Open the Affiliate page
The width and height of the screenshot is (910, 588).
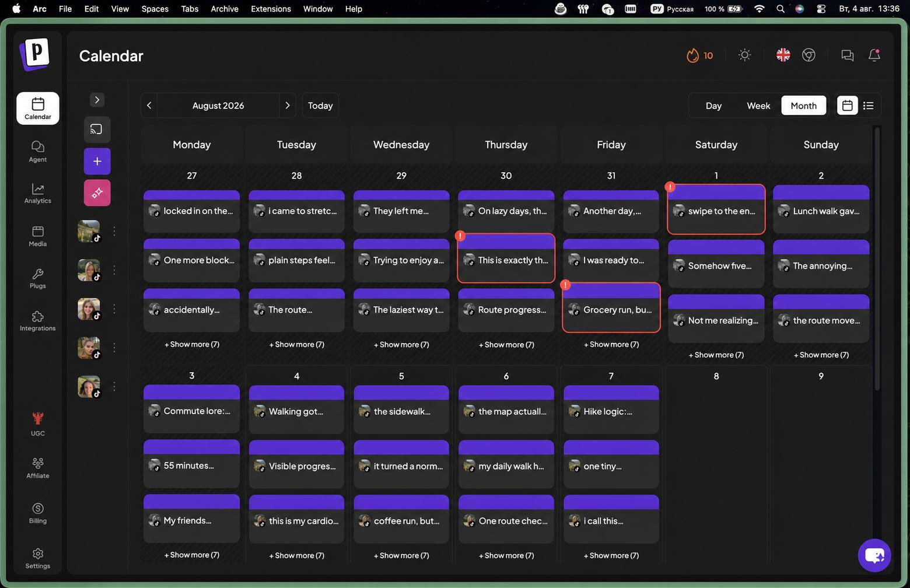pyautogui.click(x=37, y=468)
